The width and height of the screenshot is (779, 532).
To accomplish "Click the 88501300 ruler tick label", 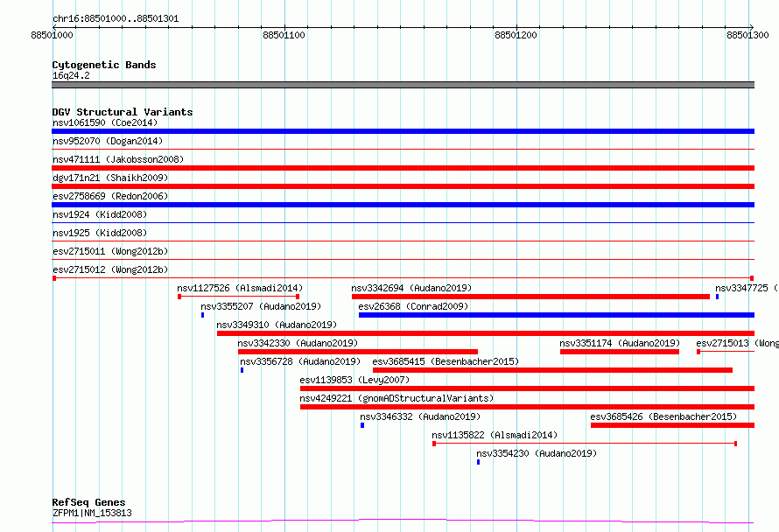I will (x=747, y=36).
